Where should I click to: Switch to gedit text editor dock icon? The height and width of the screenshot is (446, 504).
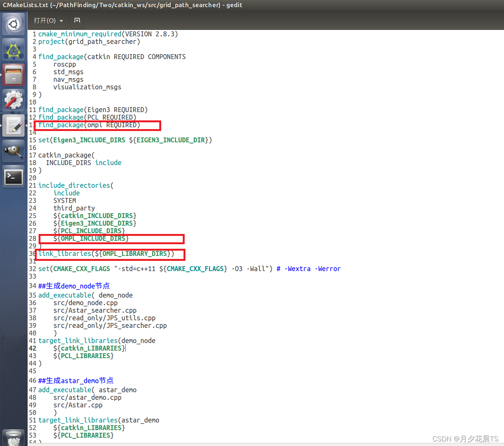pyautogui.click(x=14, y=126)
